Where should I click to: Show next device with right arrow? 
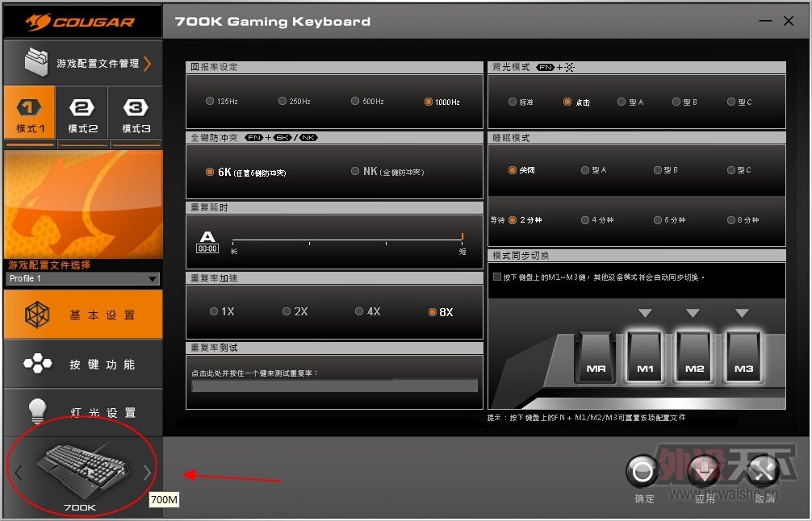pyautogui.click(x=147, y=473)
